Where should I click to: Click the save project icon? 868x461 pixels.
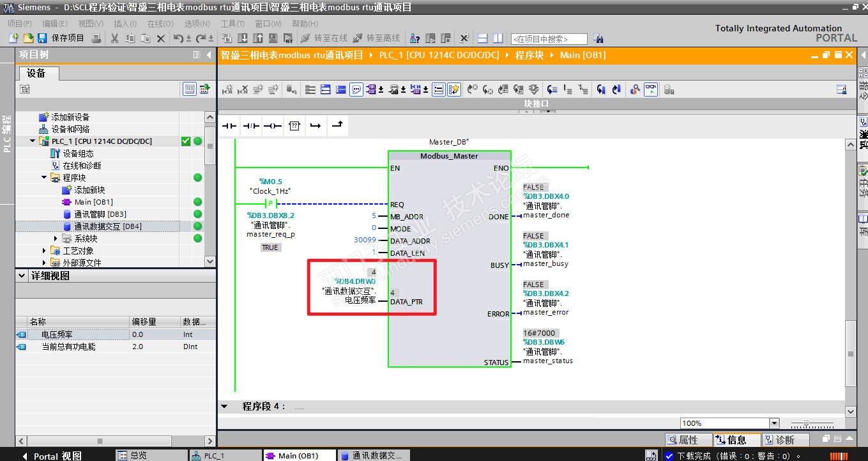pyautogui.click(x=42, y=38)
